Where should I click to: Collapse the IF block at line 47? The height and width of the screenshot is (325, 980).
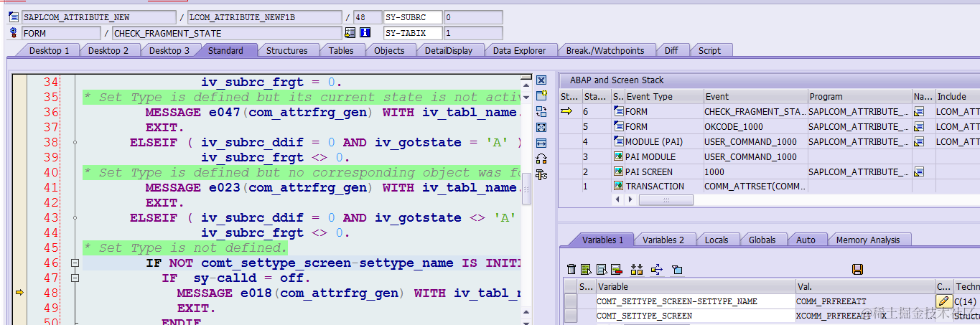75,278
